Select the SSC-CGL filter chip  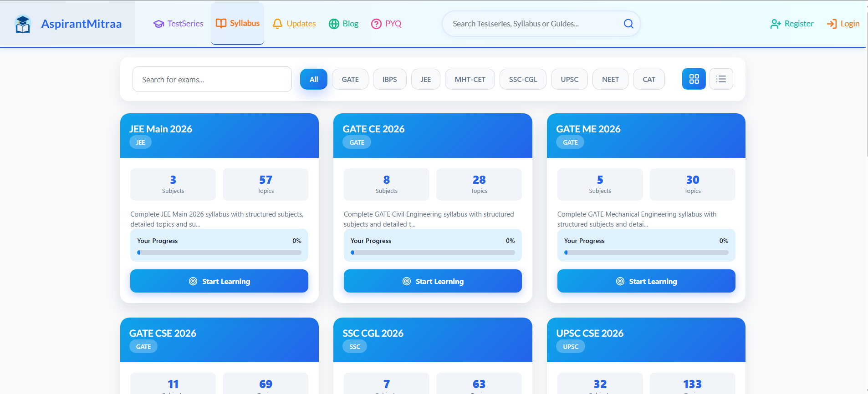tap(523, 79)
